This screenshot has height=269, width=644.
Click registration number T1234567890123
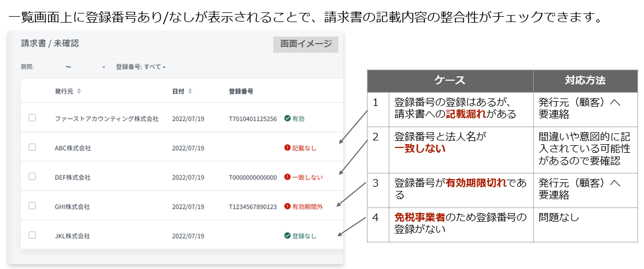pyautogui.click(x=252, y=207)
